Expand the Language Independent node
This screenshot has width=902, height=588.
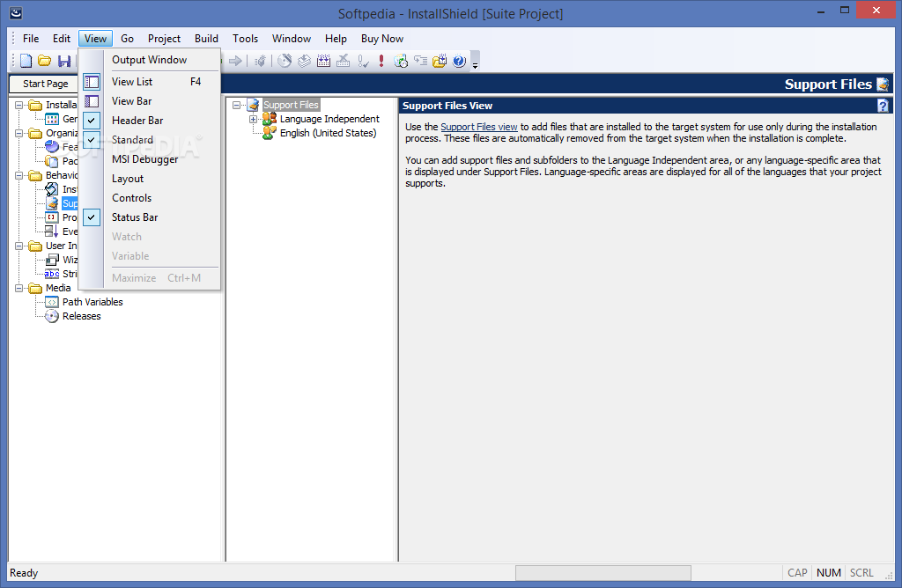tap(253, 119)
